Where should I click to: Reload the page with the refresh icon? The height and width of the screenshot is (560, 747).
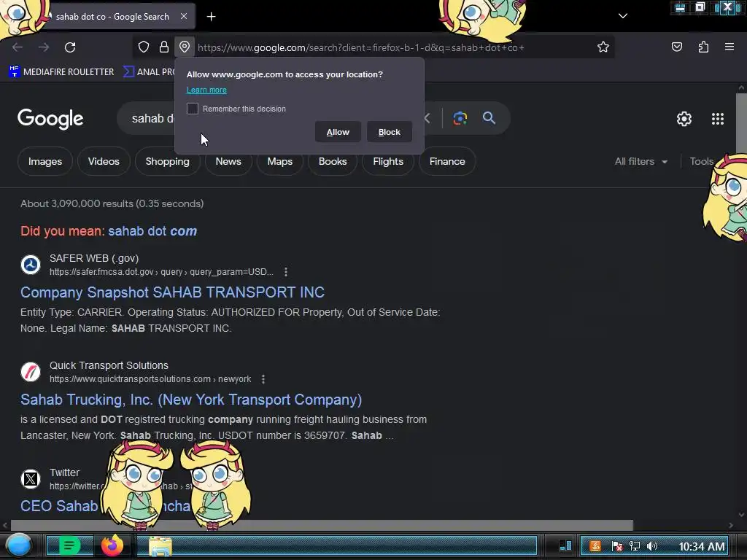pyautogui.click(x=70, y=47)
